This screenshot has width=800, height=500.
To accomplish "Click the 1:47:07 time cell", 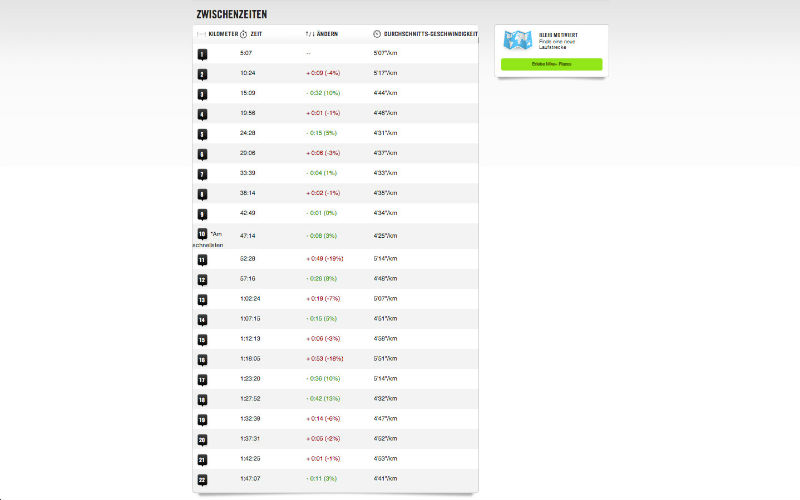I will click(250, 479).
